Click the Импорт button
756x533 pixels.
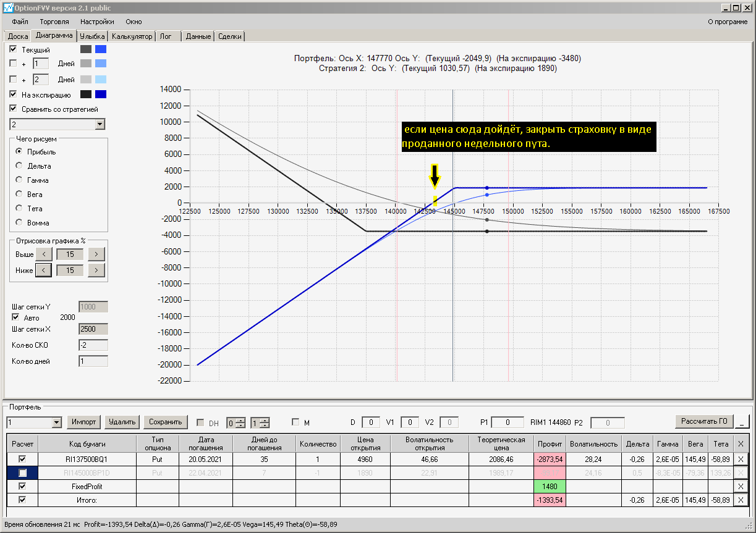(83, 422)
